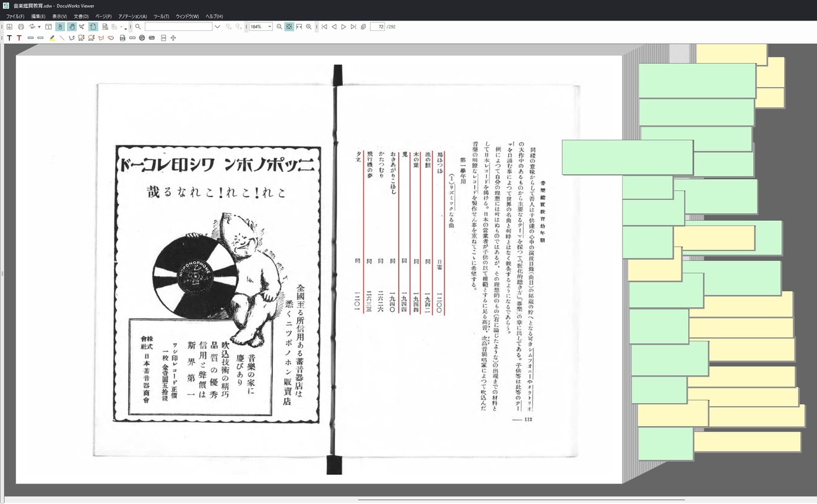Select the orange polygon annotation tool
This screenshot has width=817, height=504.
click(101, 38)
